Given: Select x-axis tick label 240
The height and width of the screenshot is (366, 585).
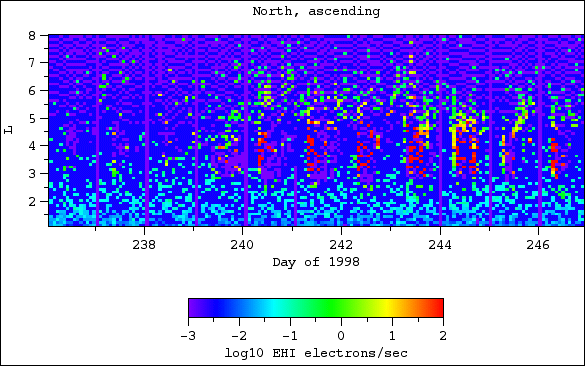Looking at the screenshot, I should click(x=242, y=245).
